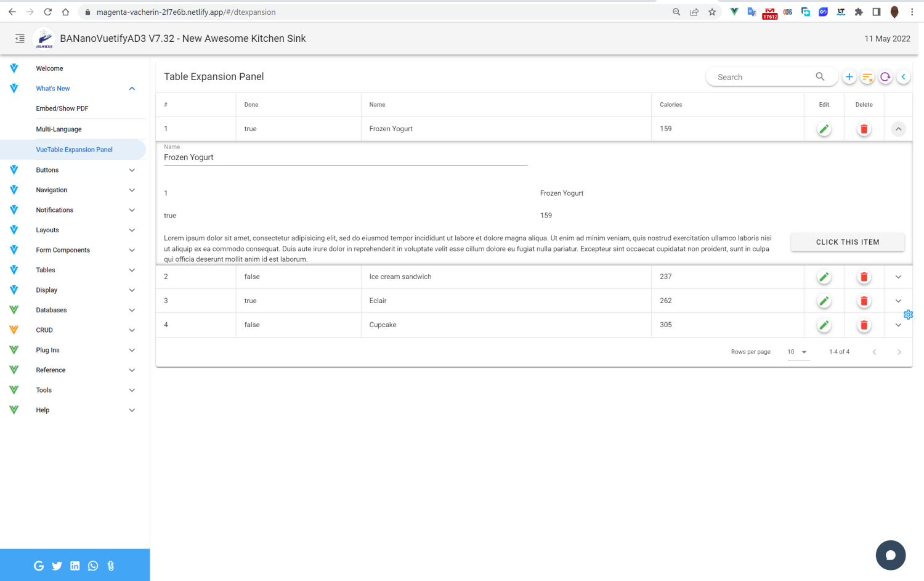The height and width of the screenshot is (581, 924).
Task: Focus the table Search input field
Action: [x=764, y=77]
